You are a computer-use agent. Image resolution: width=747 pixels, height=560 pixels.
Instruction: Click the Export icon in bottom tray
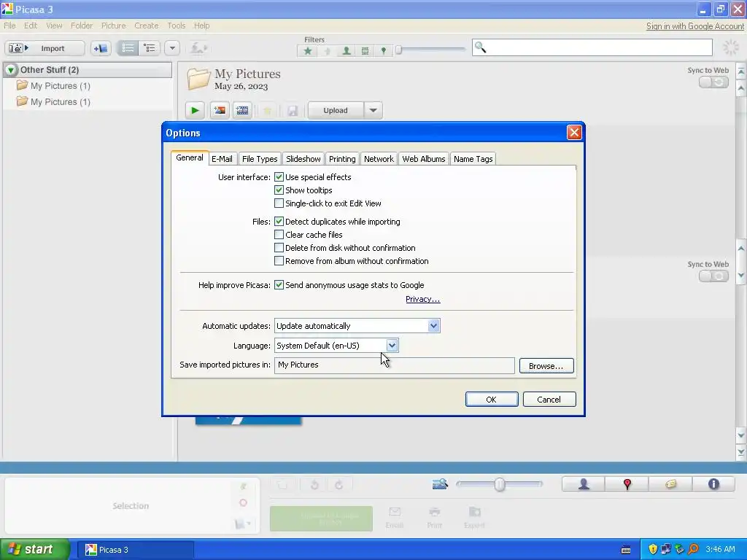(474, 517)
